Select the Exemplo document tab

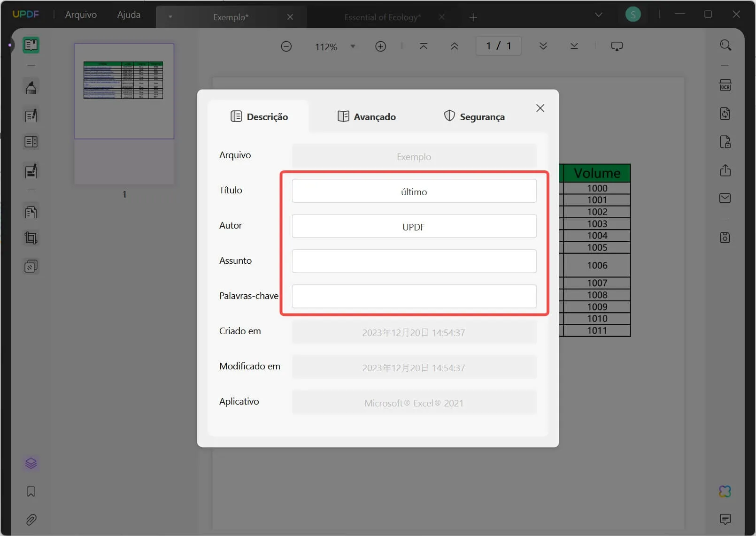(231, 17)
